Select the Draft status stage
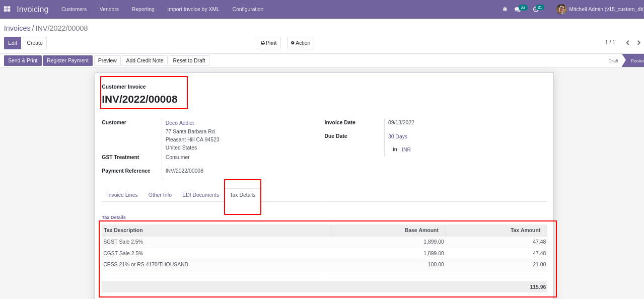 (613, 61)
